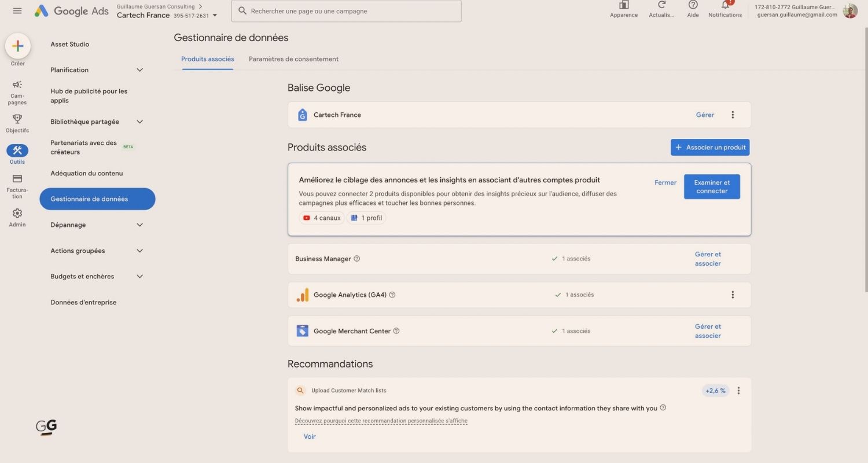Open the three-dot menu on the Cartech France tag row

(x=733, y=115)
